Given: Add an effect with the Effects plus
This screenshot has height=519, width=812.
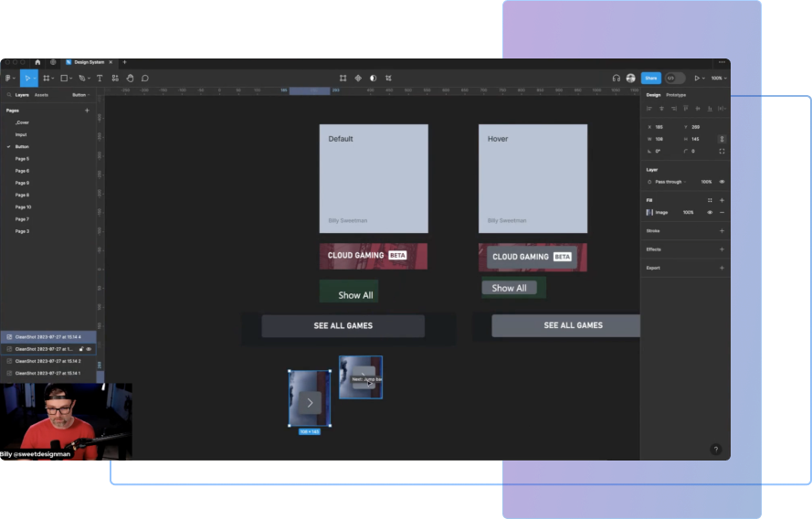Looking at the screenshot, I should (x=722, y=249).
